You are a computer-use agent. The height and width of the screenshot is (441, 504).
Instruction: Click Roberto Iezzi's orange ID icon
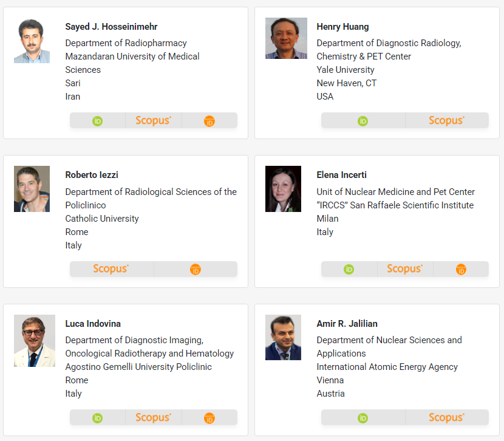(x=196, y=269)
